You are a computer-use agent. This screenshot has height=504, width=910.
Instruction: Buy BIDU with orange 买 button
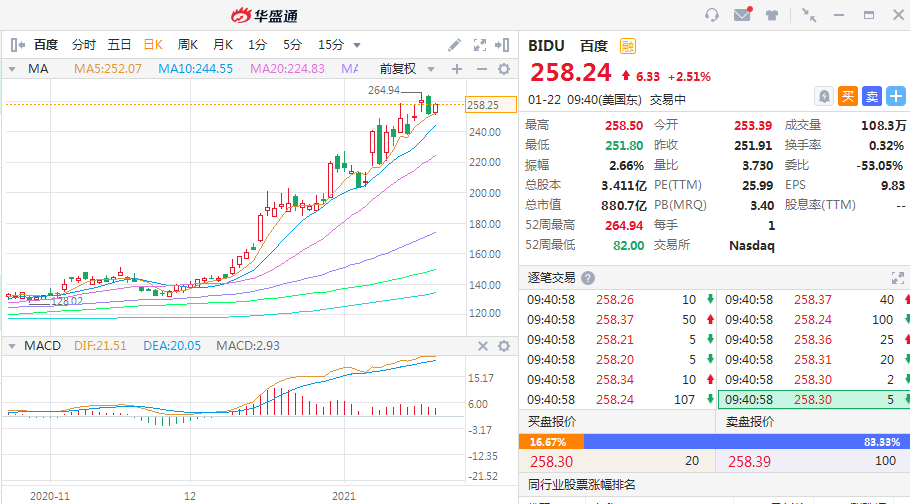click(x=848, y=96)
